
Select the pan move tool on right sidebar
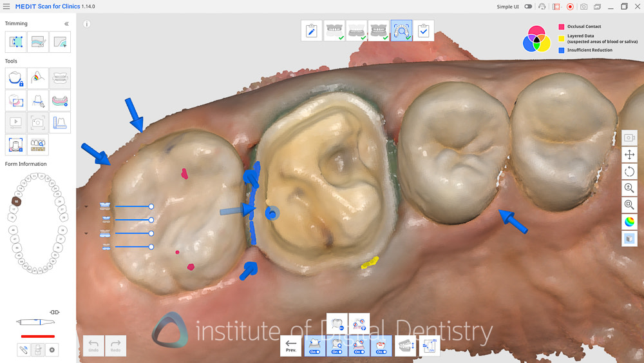pyautogui.click(x=629, y=155)
